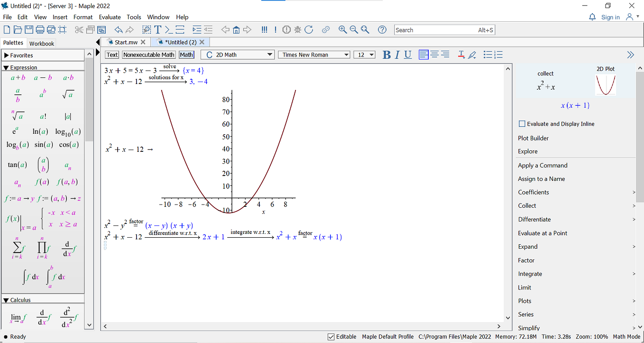
Task: Execute selection with the single exclamation icon
Action: (x=276, y=30)
